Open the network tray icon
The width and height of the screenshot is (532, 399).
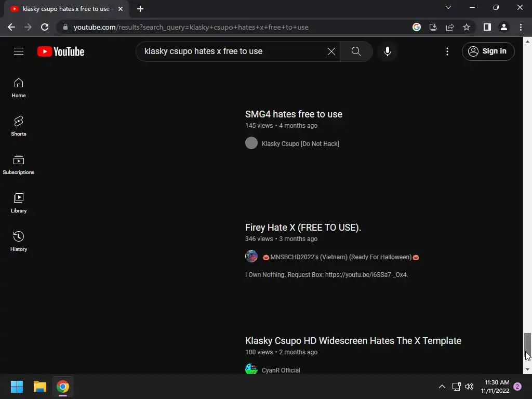[x=456, y=387]
